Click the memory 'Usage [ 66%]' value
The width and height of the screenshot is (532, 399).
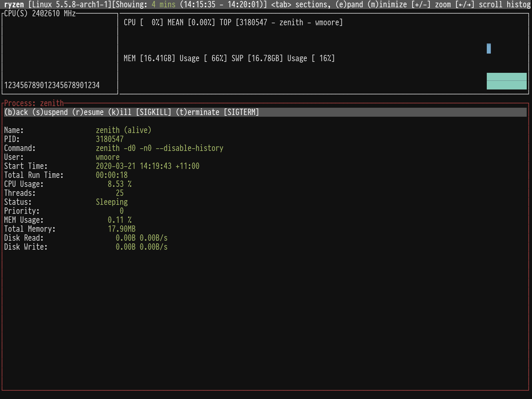point(203,59)
